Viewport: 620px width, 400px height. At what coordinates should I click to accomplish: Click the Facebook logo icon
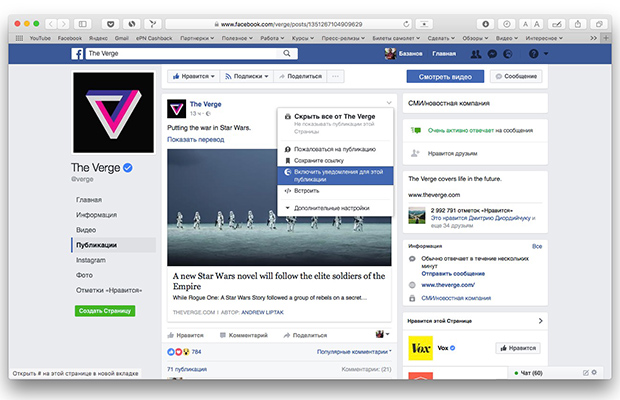point(78,53)
